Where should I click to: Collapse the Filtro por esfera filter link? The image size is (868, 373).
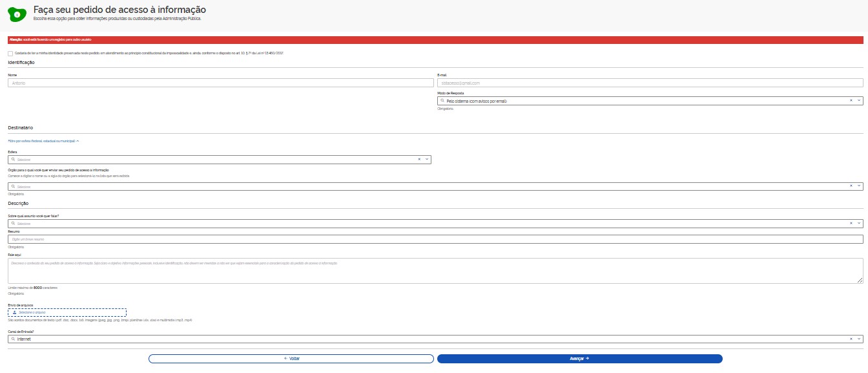[43, 140]
